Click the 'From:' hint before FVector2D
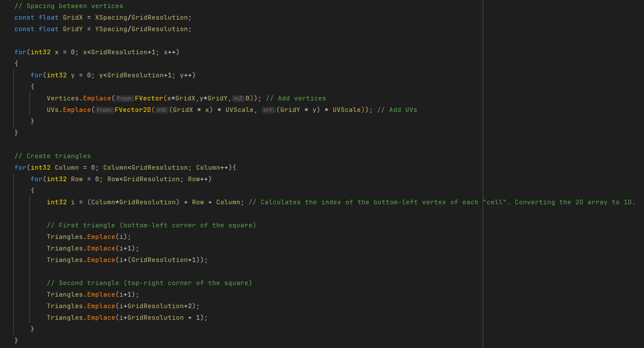The width and height of the screenshot is (644, 348). [104, 110]
